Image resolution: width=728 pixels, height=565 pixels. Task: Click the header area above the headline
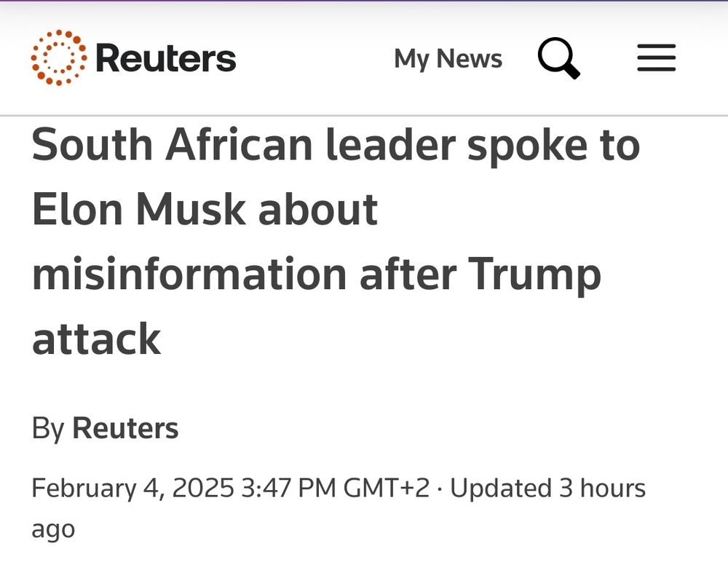[364, 57]
